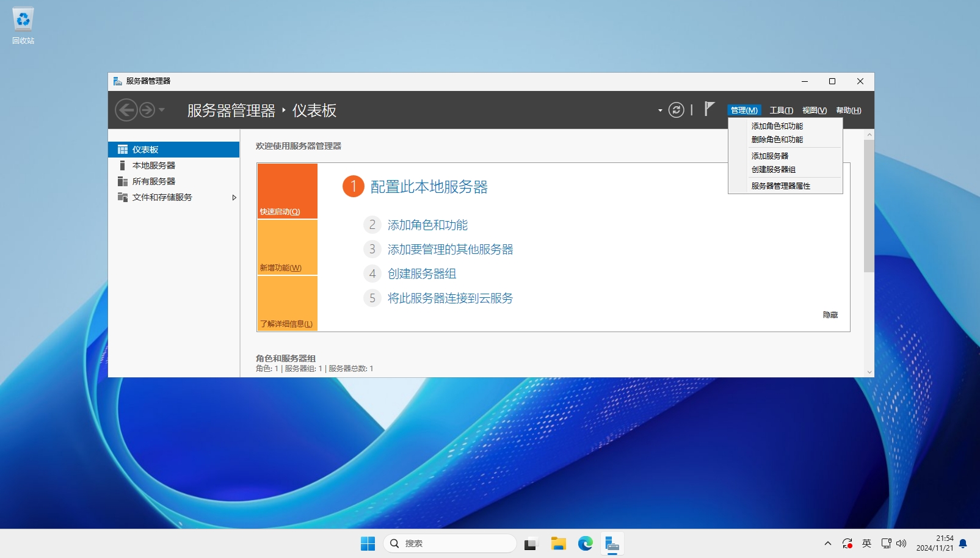
Task: Open 本地服务器 in the sidebar
Action: pyautogui.click(x=154, y=165)
